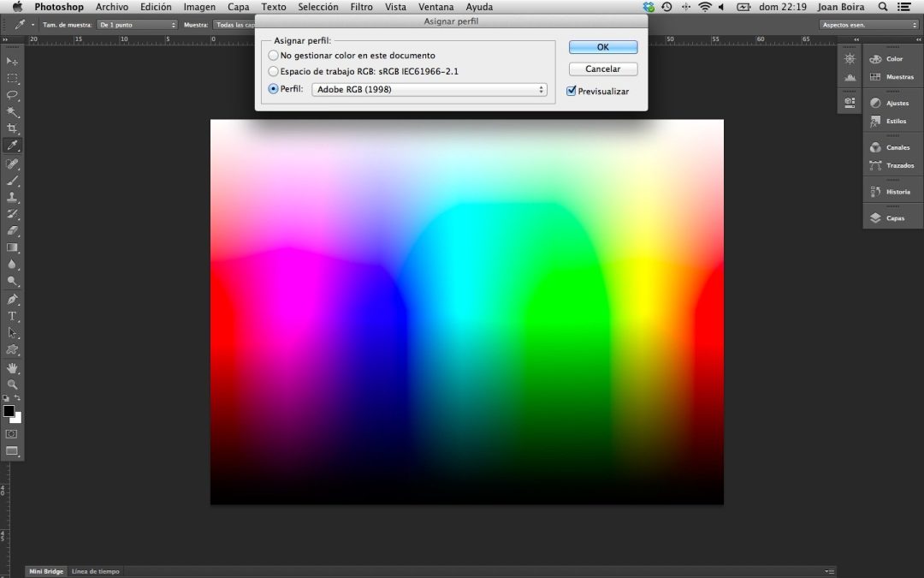Open the Historia panel
The image size is (924, 578).
click(892, 191)
